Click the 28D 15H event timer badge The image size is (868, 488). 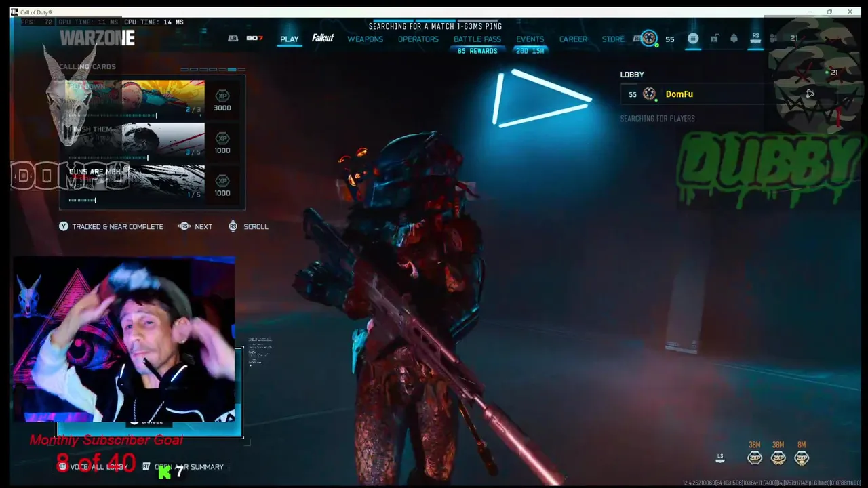[x=530, y=51]
